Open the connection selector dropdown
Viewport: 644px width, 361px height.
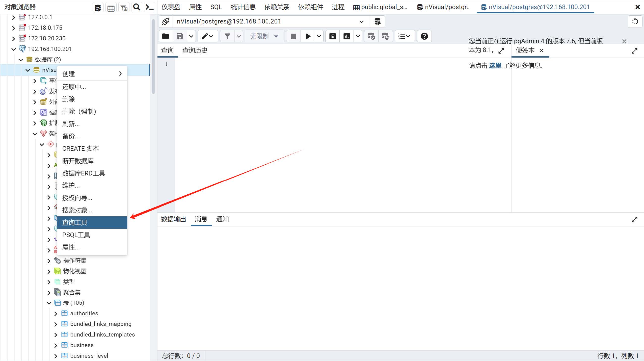click(x=361, y=21)
